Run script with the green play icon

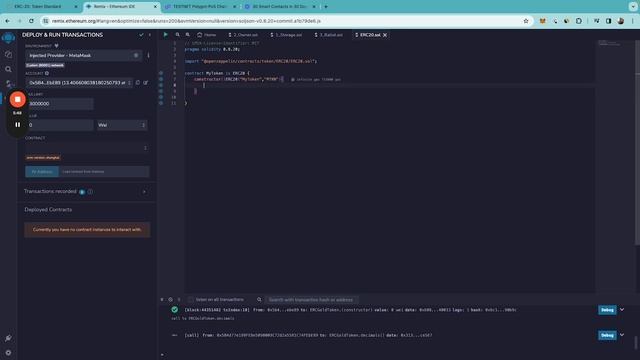[165, 35]
